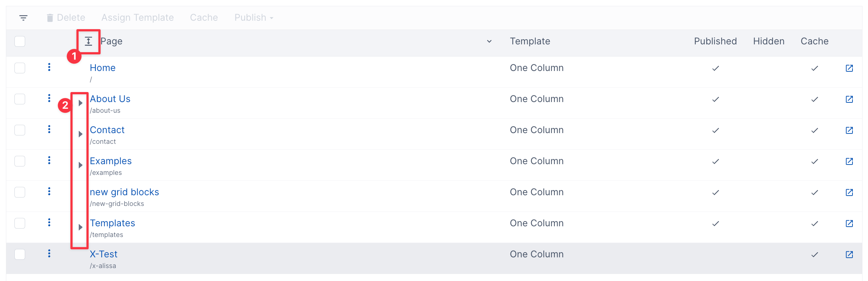Open three-dot actions menu for Home row

point(49,67)
